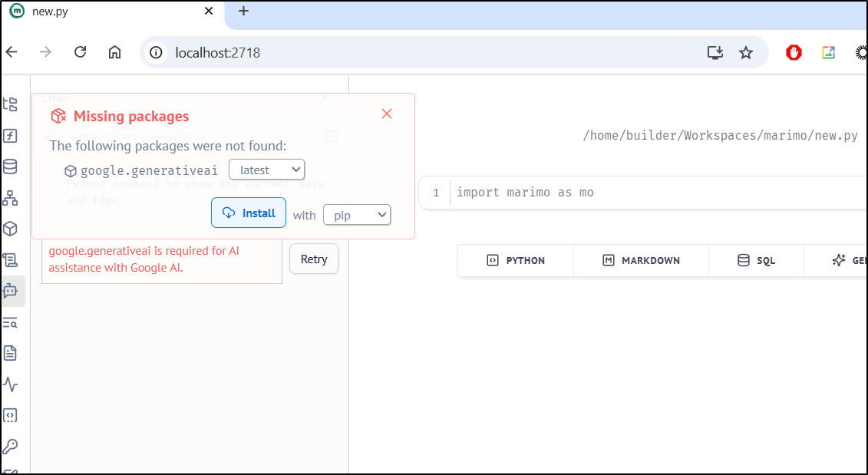Open the secrets key icon
868x475 pixels.
pyautogui.click(x=11, y=446)
